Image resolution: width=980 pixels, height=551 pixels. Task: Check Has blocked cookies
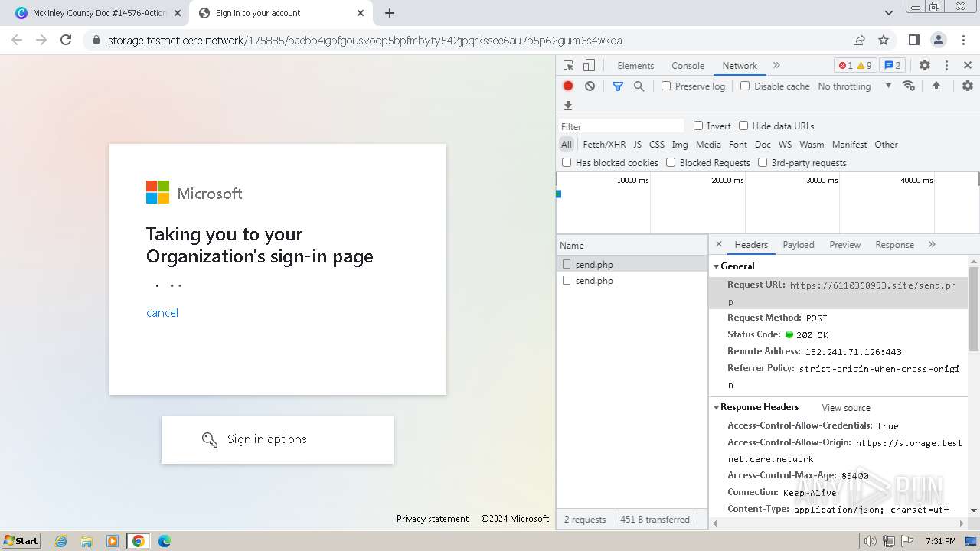point(567,162)
